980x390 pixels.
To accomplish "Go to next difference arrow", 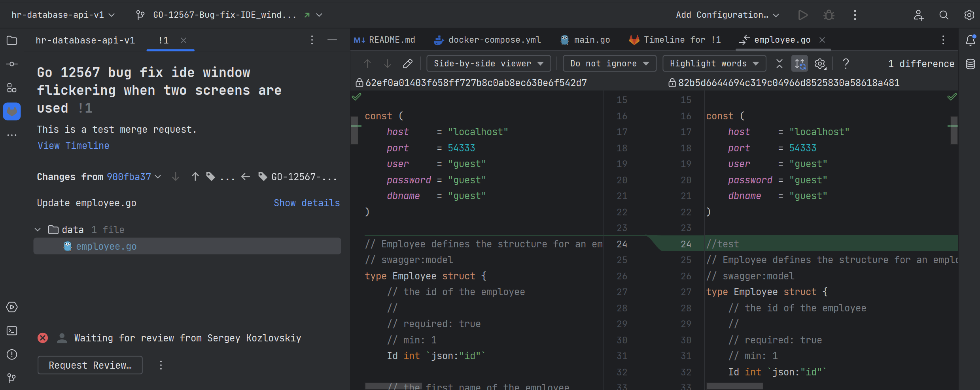I will [x=388, y=64].
